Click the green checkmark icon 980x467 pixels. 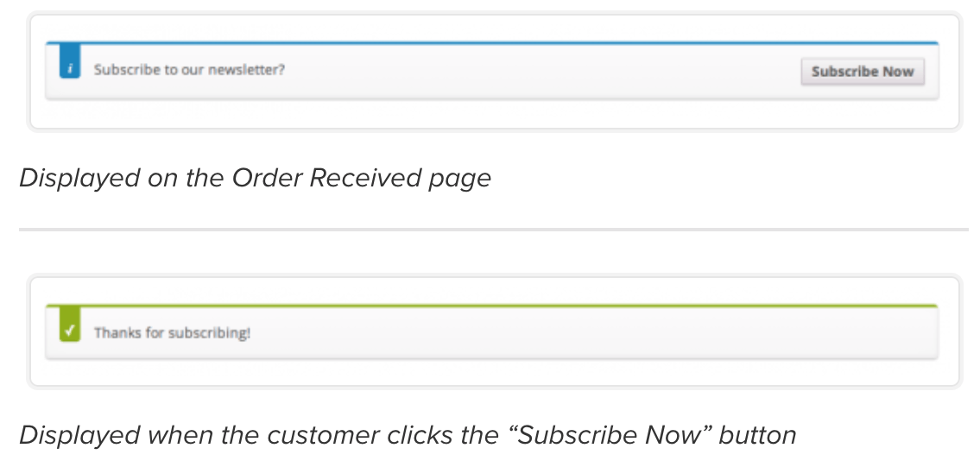point(70,325)
